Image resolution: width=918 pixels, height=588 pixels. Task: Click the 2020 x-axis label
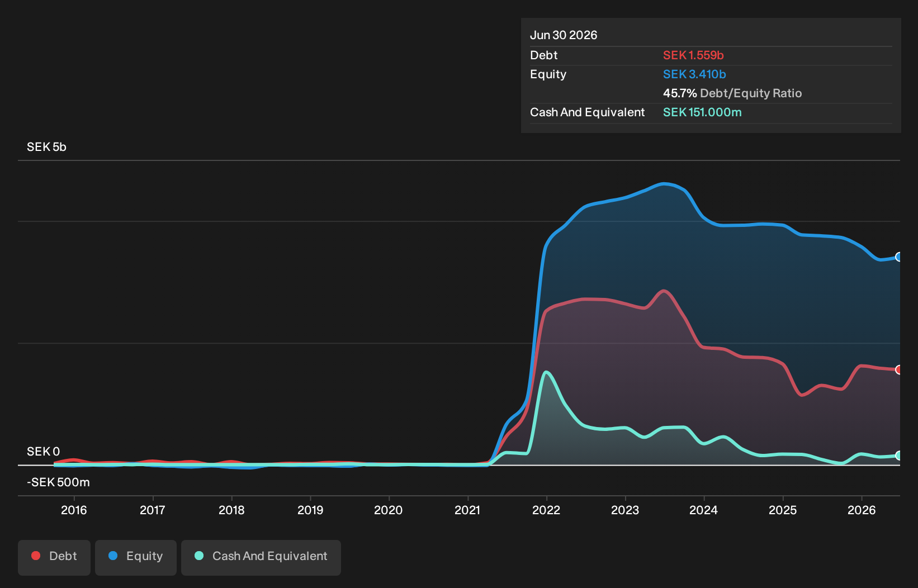pyautogui.click(x=389, y=510)
